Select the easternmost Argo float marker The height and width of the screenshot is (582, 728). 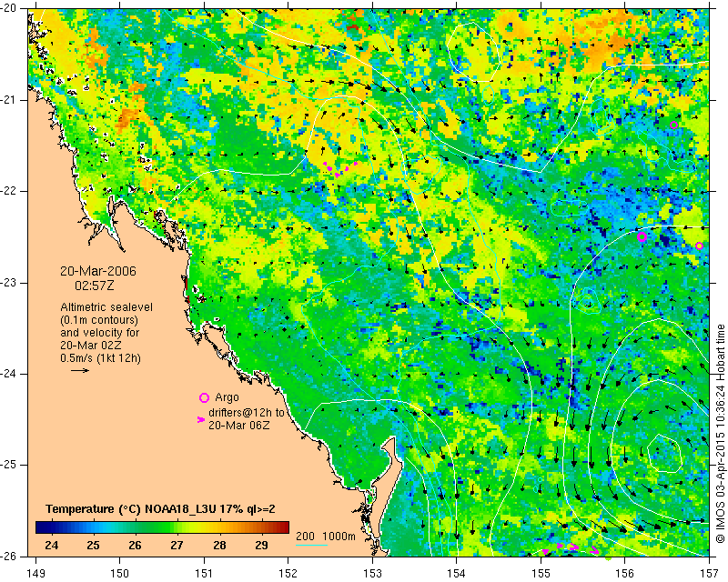pyautogui.click(x=699, y=246)
